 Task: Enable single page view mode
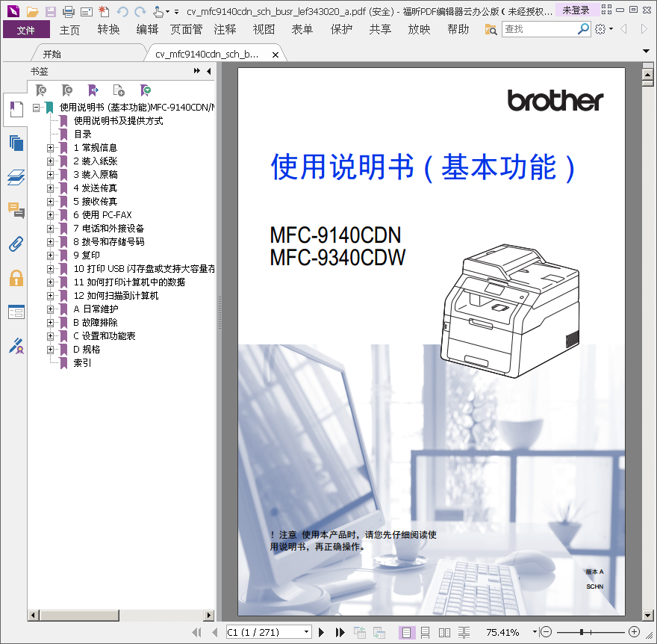406,632
